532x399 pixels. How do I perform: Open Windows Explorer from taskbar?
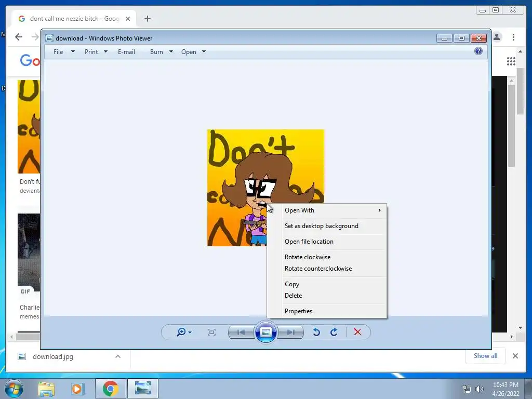[46, 389]
